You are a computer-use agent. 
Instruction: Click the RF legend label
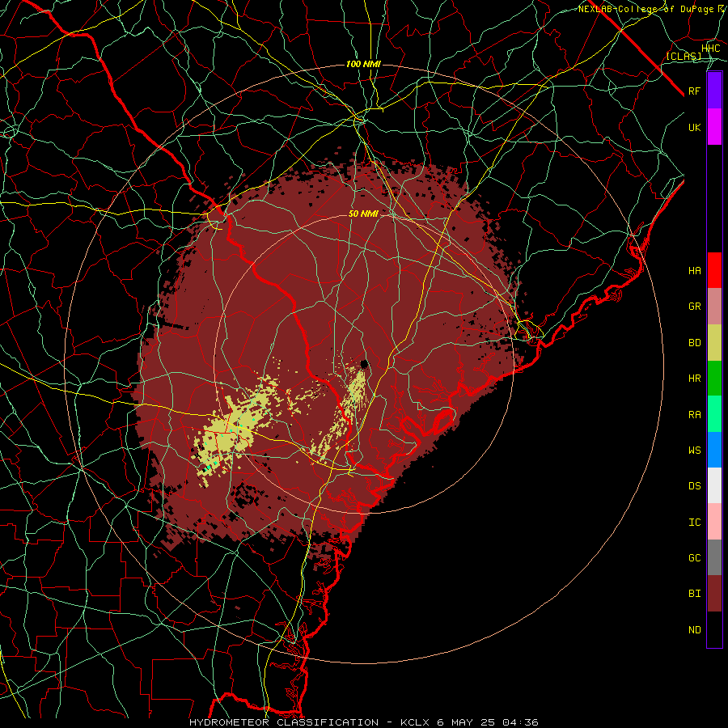pyautogui.click(x=695, y=91)
